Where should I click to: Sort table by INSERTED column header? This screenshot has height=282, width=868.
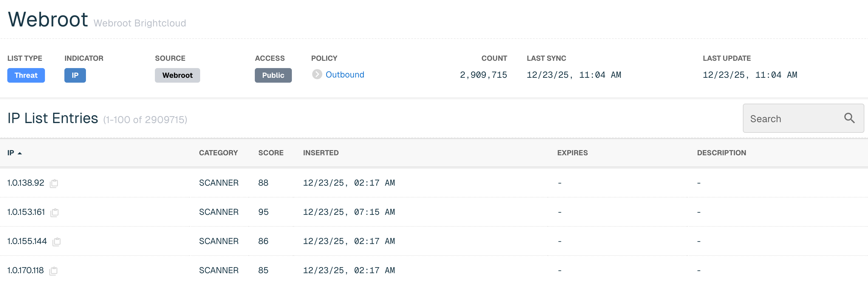pos(321,153)
